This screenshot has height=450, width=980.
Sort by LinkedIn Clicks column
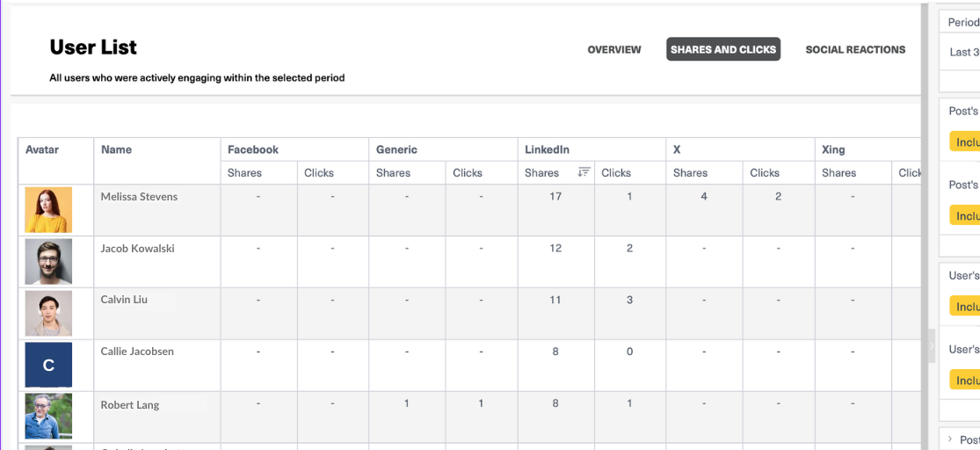pyautogui.click(x=616, y=172)
